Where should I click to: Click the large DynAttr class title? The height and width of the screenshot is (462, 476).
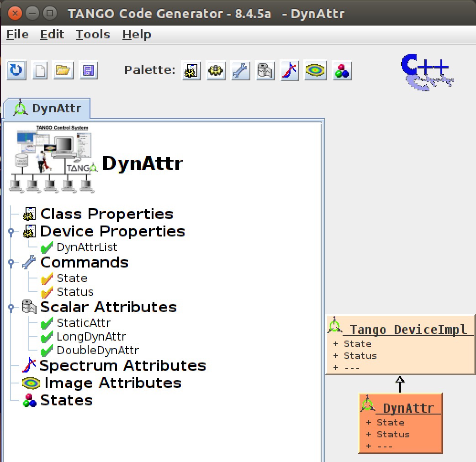tap(143, 163)
